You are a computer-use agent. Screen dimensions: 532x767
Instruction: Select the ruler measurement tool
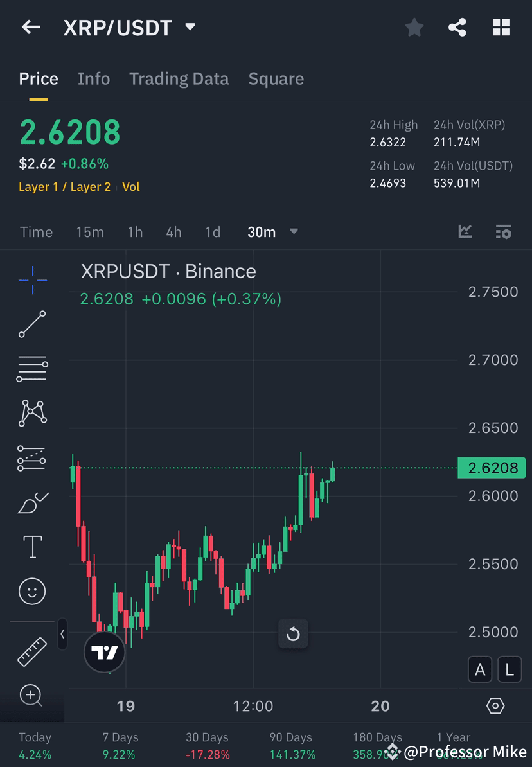click(x=32, y=651)
